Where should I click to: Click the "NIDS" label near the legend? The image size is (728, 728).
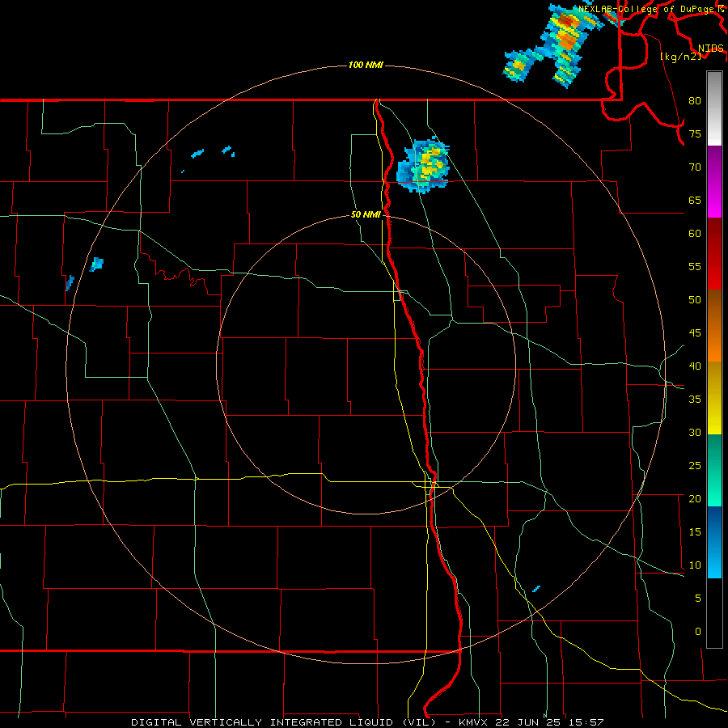(710, 49)
